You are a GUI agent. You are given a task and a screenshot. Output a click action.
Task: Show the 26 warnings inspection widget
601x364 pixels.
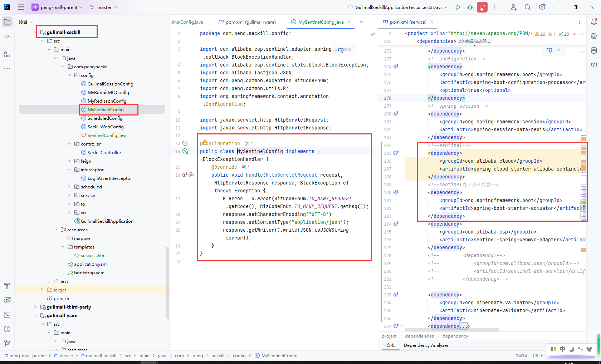pyautogui.click(x=540, y=34)
